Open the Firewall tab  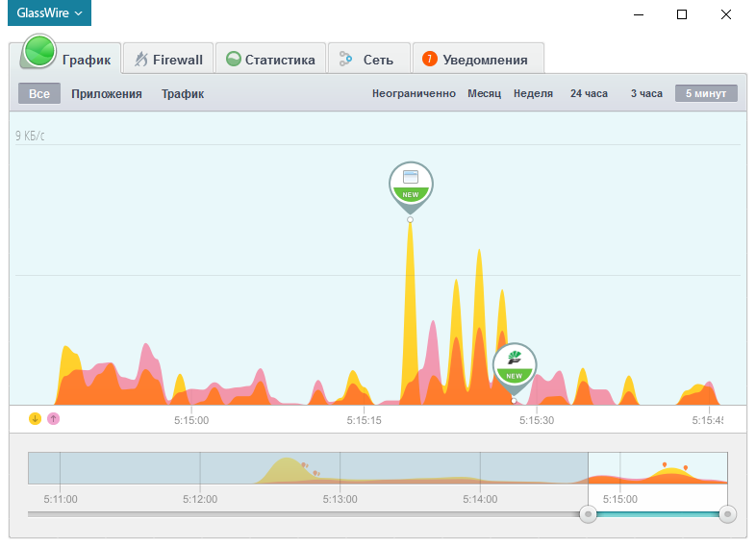pyautogui.click(x=168, y=59)
